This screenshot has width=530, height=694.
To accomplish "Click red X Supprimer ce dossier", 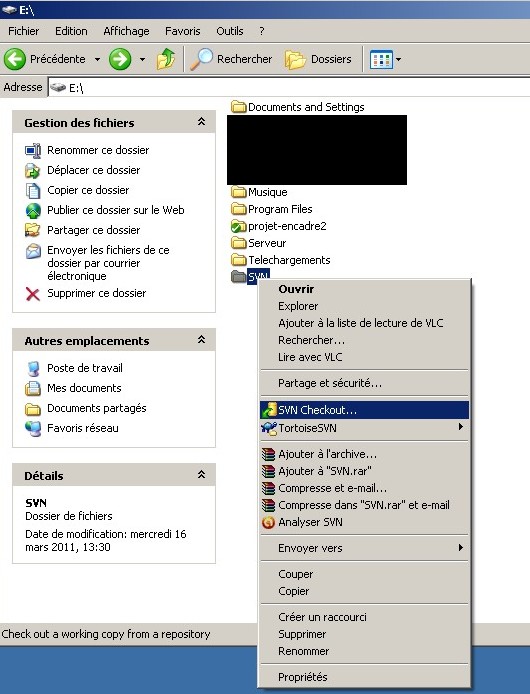I will [x=33, y=293].
